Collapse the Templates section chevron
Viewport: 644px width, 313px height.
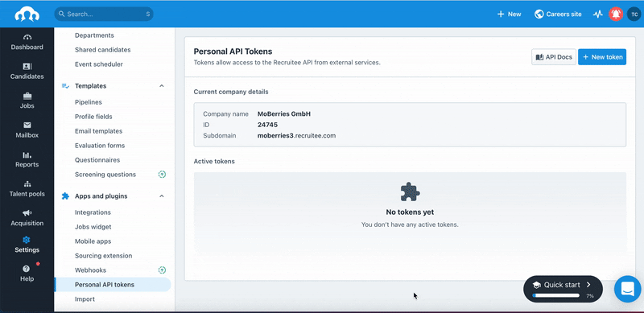click(162, 86)
